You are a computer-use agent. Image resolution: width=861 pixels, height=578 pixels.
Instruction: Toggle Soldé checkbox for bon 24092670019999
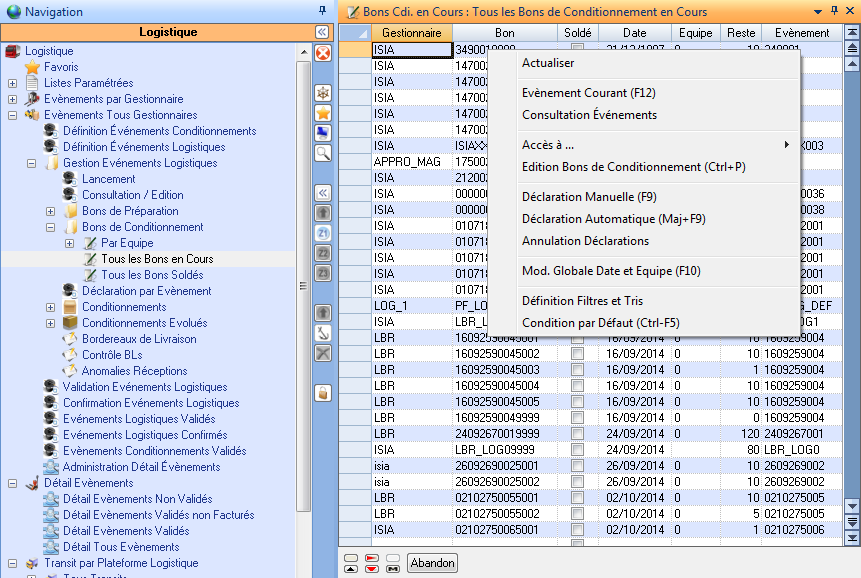click(x=577, y=433)
